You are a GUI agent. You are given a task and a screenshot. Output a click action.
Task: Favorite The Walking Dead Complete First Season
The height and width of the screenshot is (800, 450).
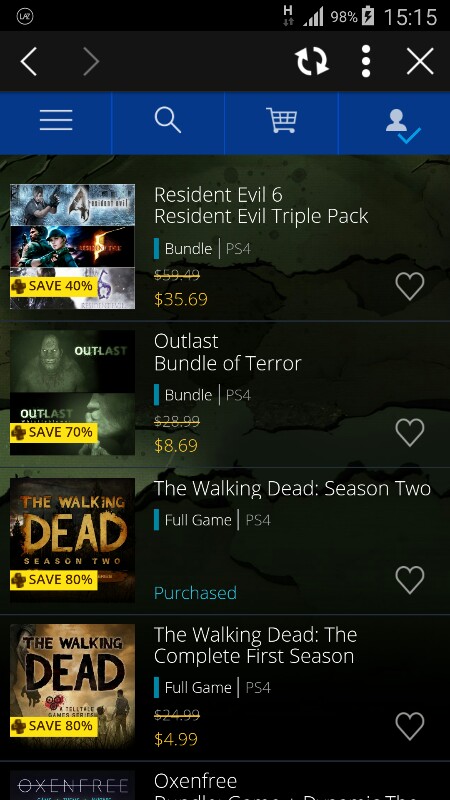(x=410, y=726)
